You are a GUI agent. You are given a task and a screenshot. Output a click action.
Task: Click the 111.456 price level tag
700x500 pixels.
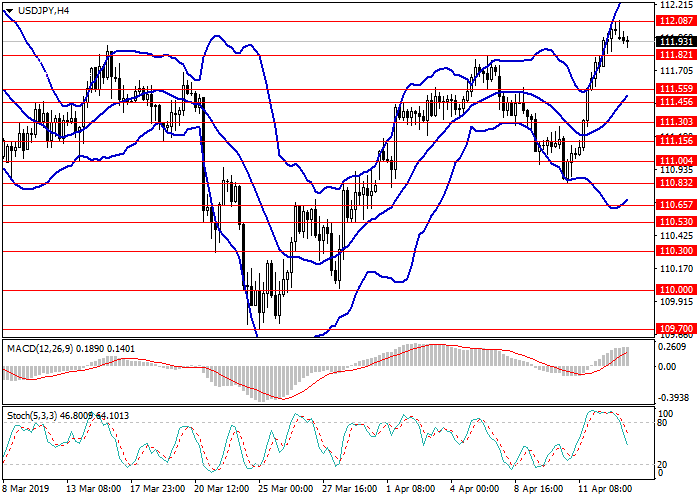(x=676, y=102)
